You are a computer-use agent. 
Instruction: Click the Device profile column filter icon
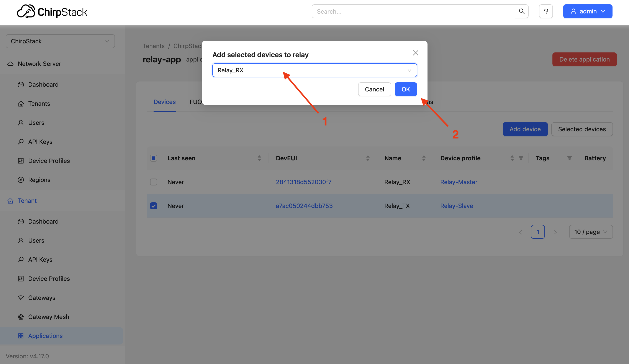pyautogui.click(x=521, y=158)
